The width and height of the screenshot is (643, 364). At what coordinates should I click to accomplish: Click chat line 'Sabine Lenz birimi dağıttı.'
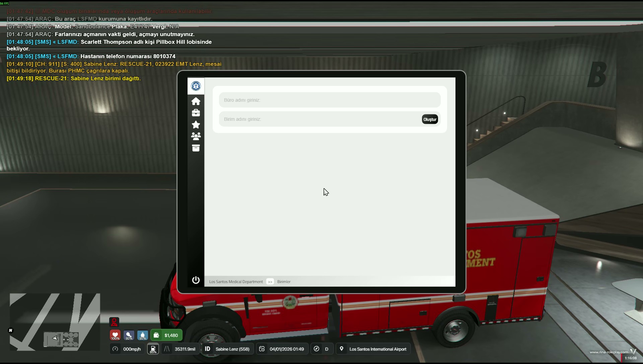click(x=74, y=78)
